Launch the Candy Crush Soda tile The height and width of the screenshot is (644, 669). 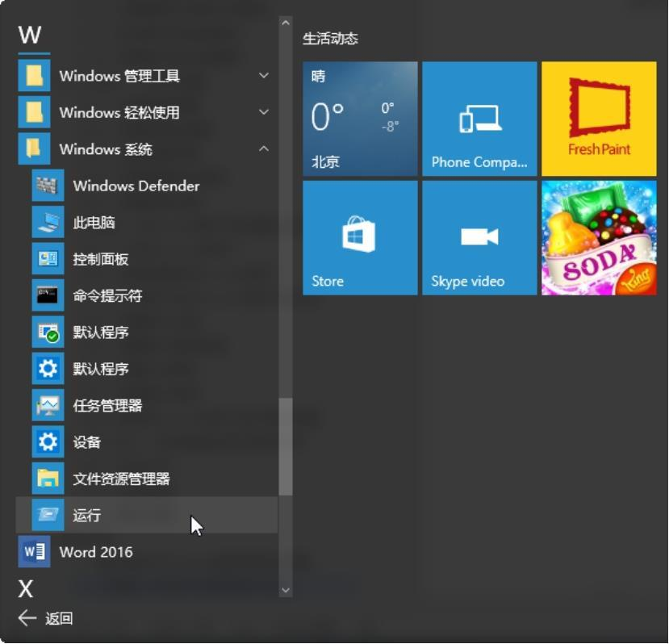coord(599,238)
